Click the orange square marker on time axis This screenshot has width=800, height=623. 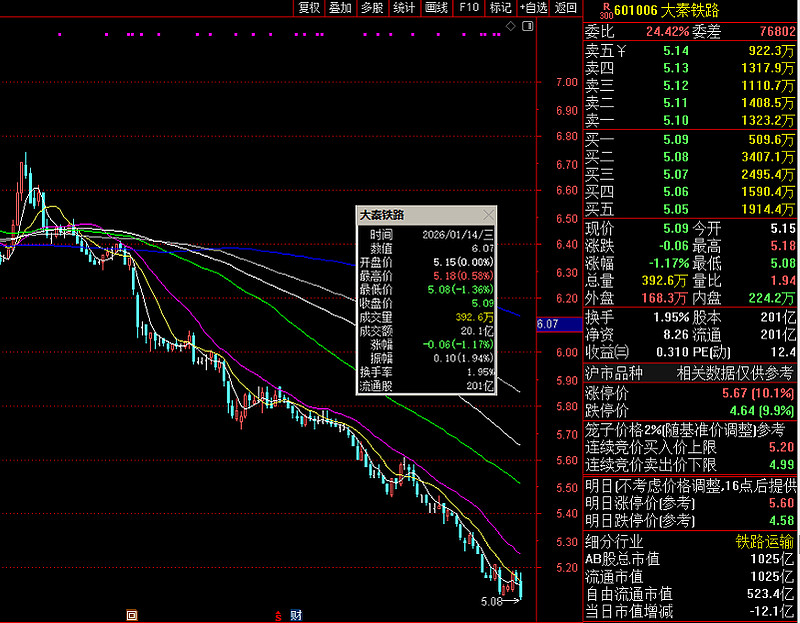[131, 615]
